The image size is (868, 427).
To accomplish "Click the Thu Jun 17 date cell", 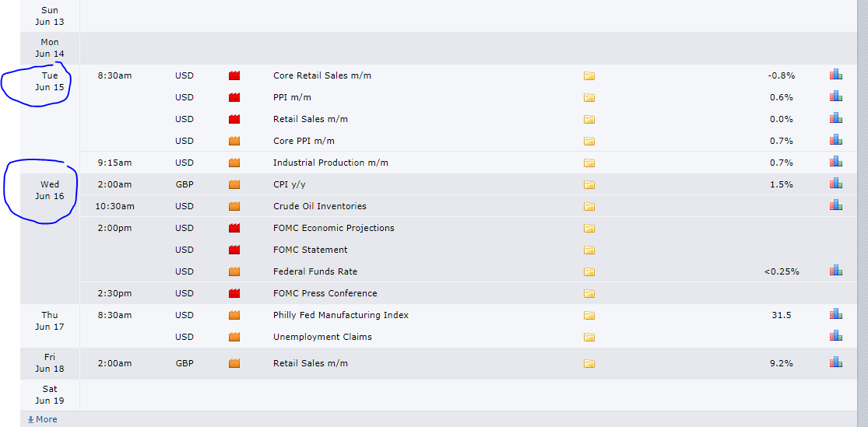I will [50, 320].
